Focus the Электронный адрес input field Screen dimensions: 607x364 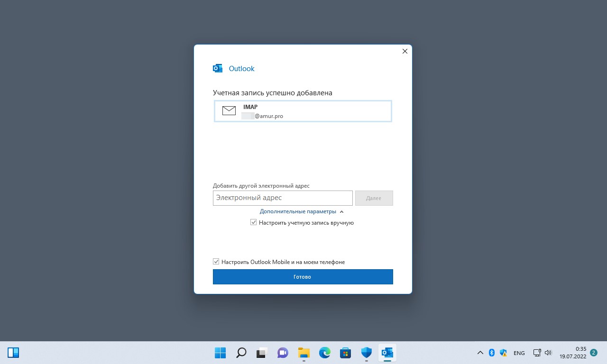pos(283,198)
